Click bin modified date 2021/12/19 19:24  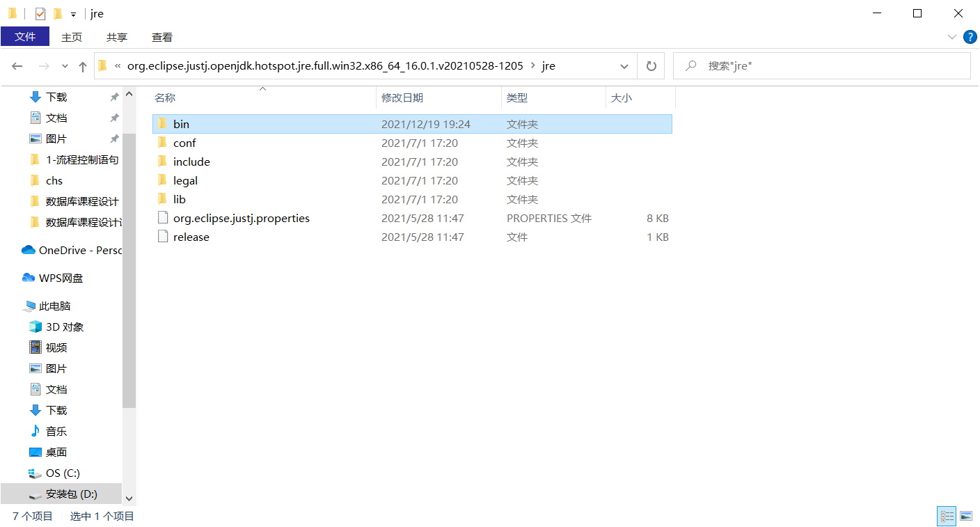pos(426,124)
